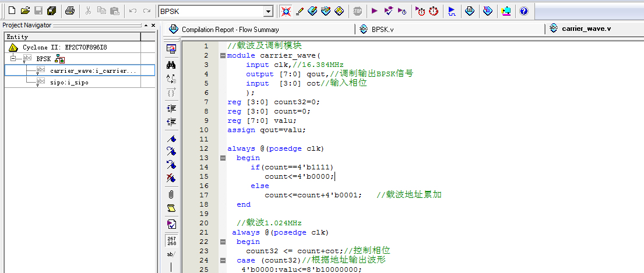Open a file with the folder icon

click(x=24, y=11)
